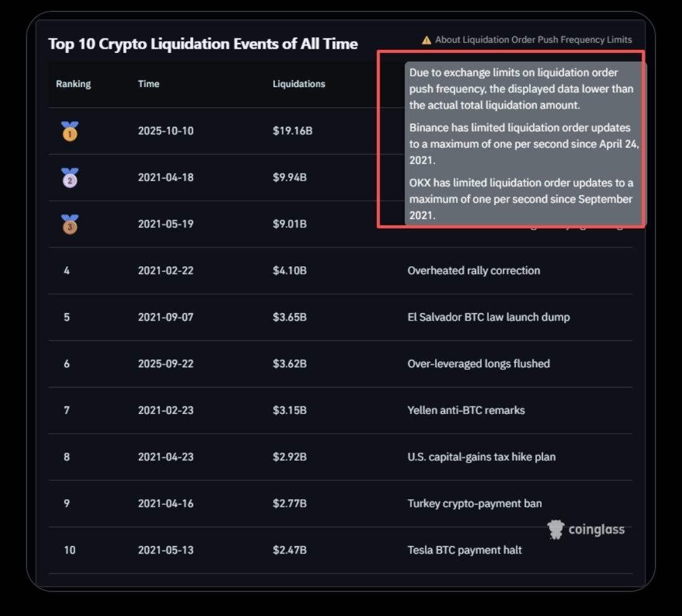Click the Liquidations column header
The image size is (682, 616).
pos(299,84)
